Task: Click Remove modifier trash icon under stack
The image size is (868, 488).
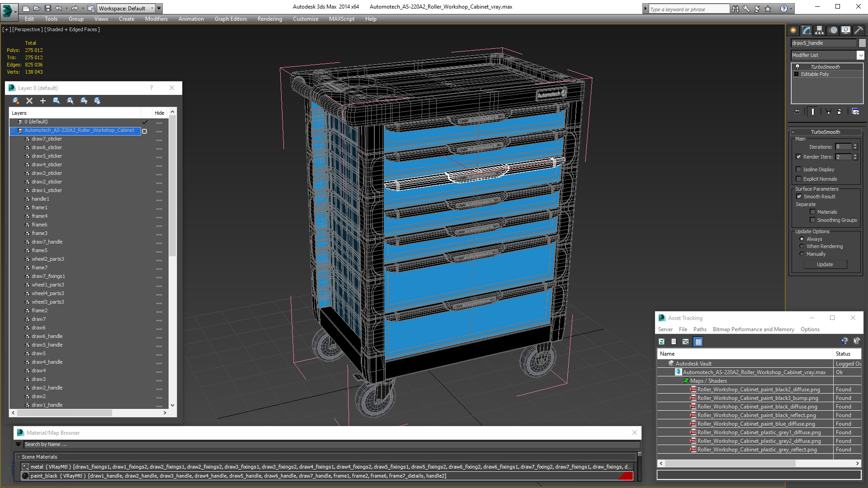Action: [x=840, y=112]
